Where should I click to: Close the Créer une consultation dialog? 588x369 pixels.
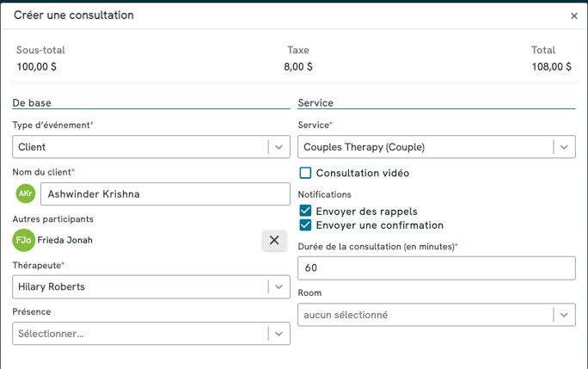coord(573,15)
